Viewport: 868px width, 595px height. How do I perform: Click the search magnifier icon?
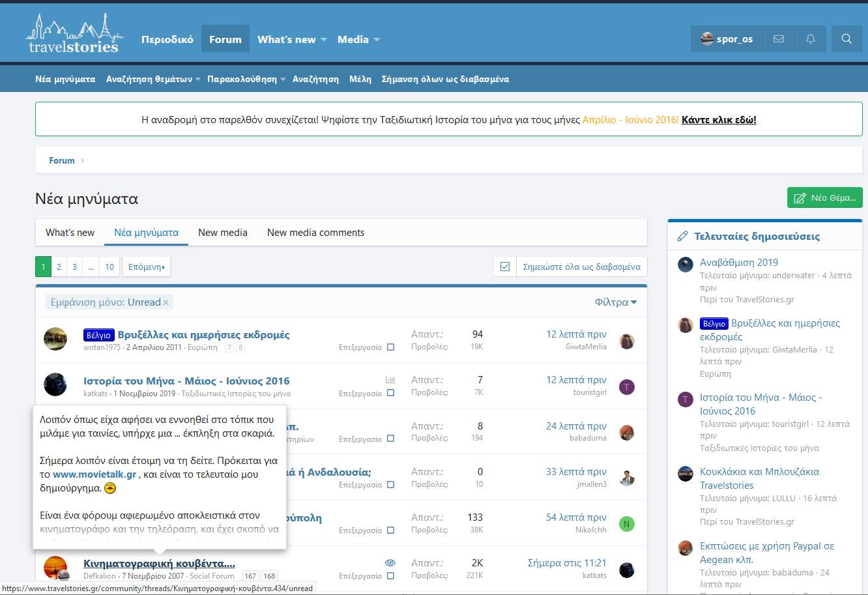click(x=846, y=39)
